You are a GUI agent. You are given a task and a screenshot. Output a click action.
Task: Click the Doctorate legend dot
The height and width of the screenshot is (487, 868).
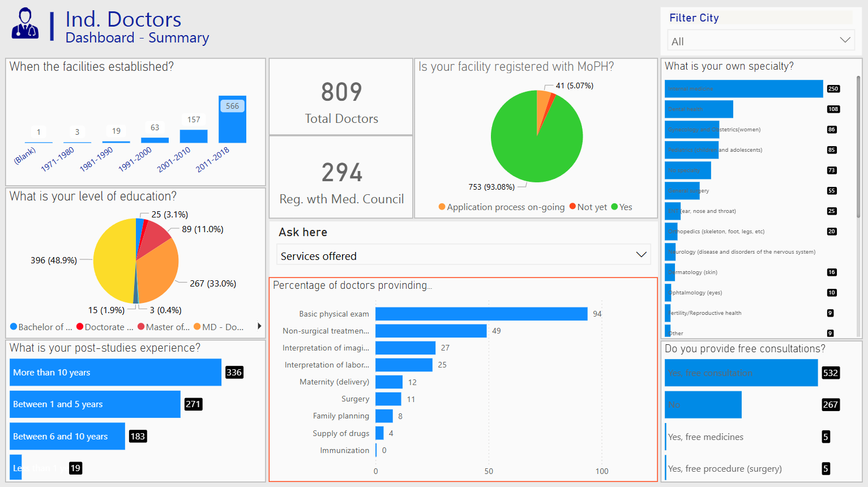(80, 327)
